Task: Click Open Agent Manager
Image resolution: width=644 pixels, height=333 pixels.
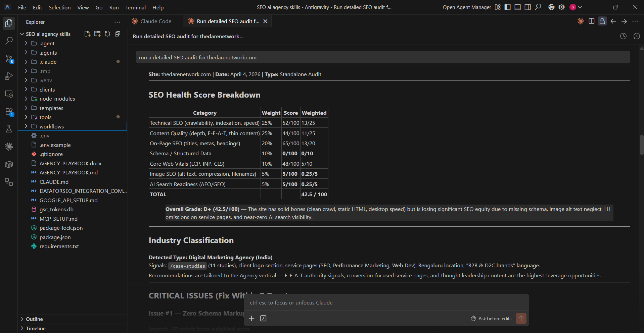Action: point(467,7)
